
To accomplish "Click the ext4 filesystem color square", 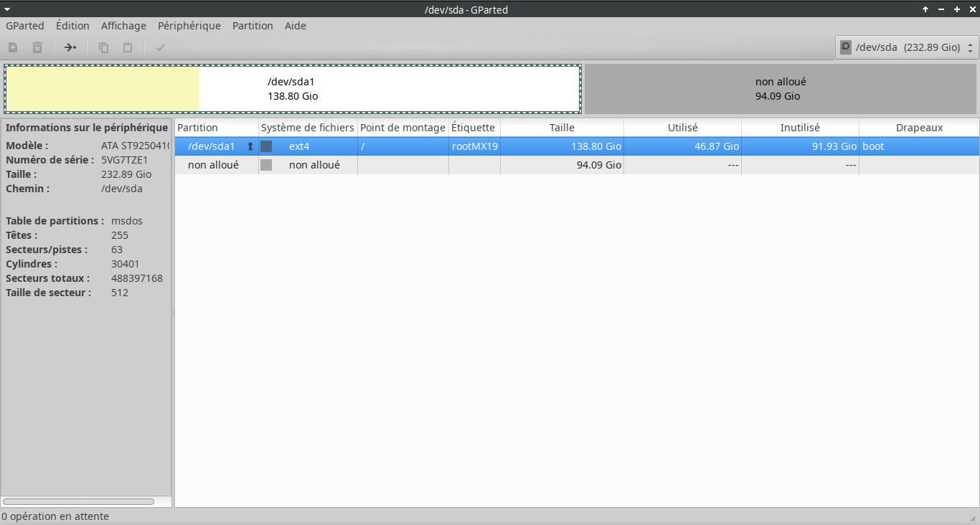I will (x=266, y=146).
